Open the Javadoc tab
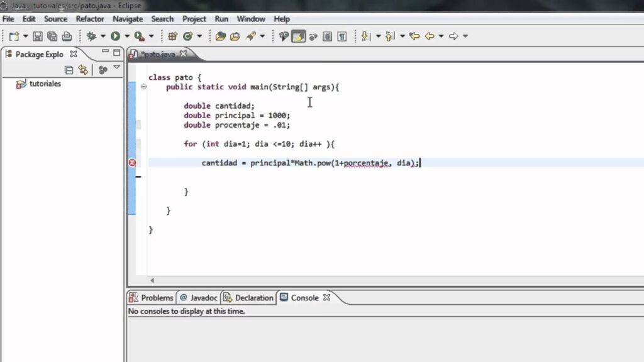 pyautogui.click(x=201, y=298)
